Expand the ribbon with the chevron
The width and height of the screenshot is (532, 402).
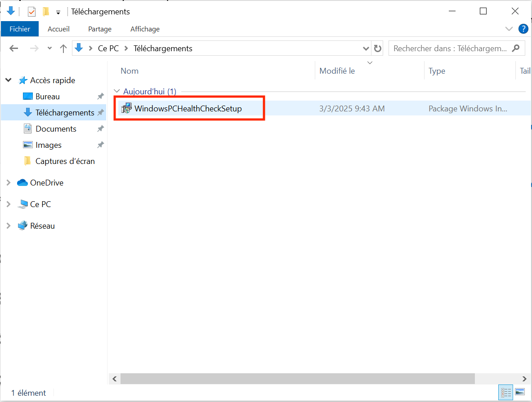coord(509,29)
